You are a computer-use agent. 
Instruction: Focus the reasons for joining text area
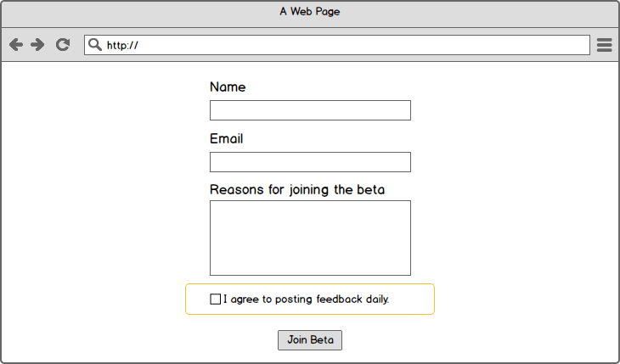(x=310, y=238)
